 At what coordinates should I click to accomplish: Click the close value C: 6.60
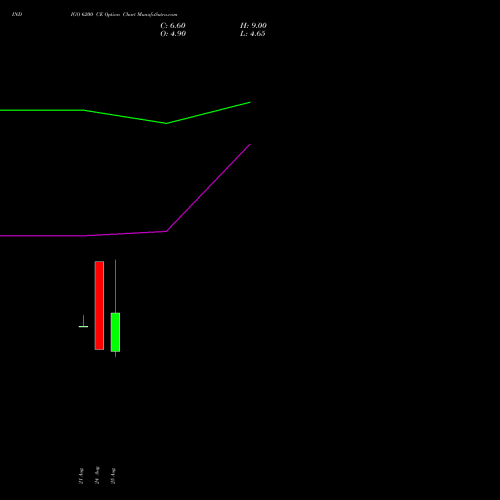point(173,26)
